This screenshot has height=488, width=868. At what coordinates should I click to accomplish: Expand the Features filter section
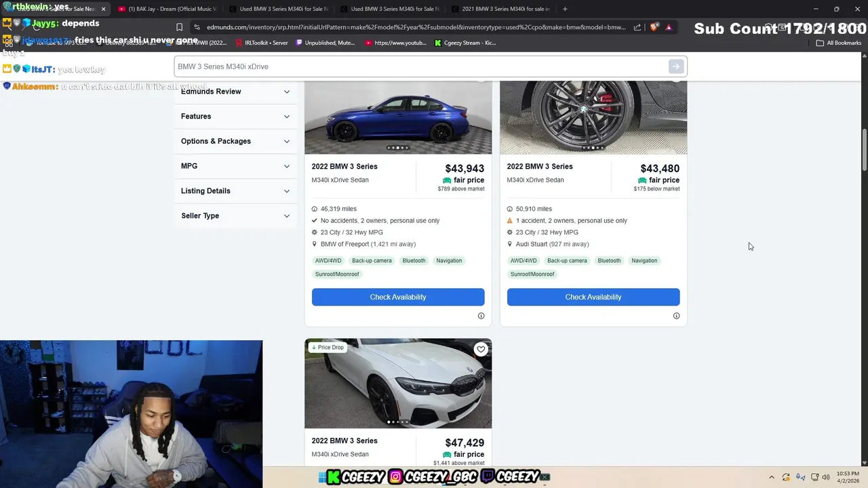click(x=235, y=117)
